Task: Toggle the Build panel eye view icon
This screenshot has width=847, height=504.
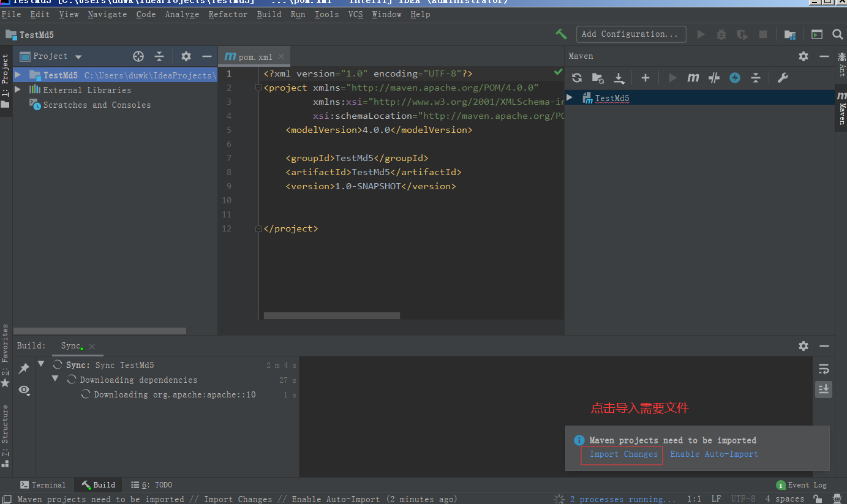Action: 24,389
